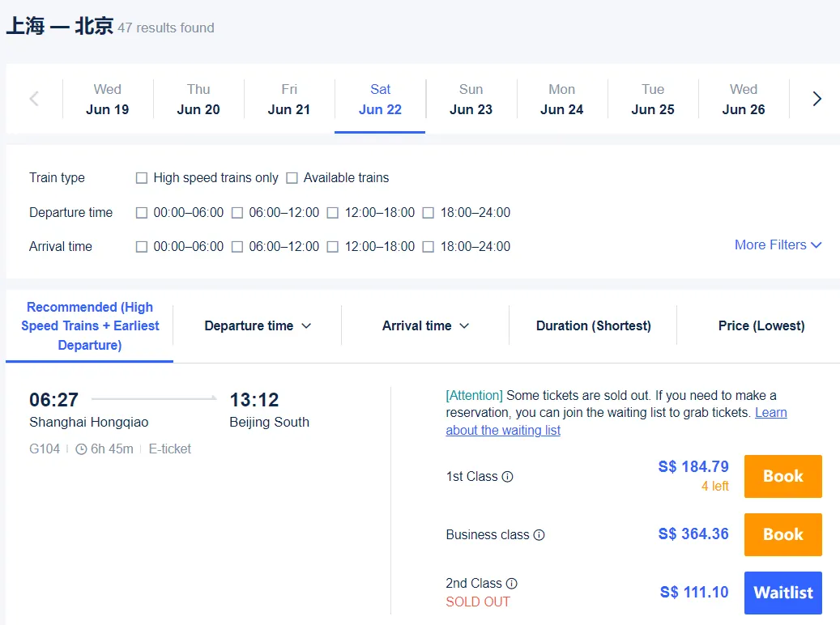The height and width of the screenshot is (625, 840).
Task: Check departure time 06:00–12:00
Action: coord(237,212)
